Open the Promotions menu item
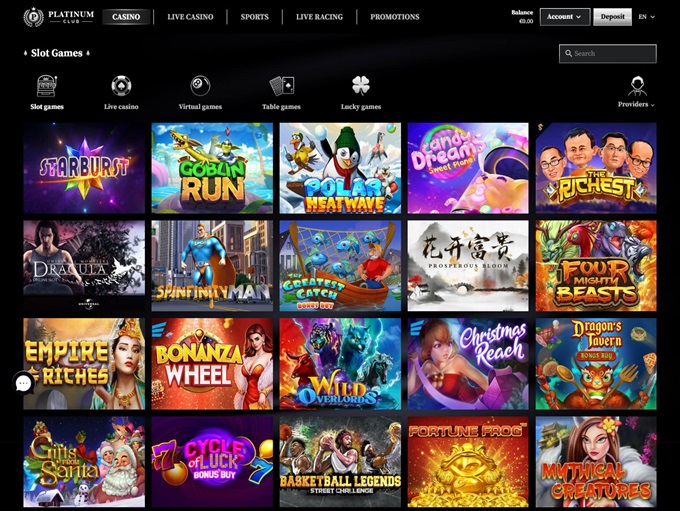680x511 pixels. pos(395,17)
